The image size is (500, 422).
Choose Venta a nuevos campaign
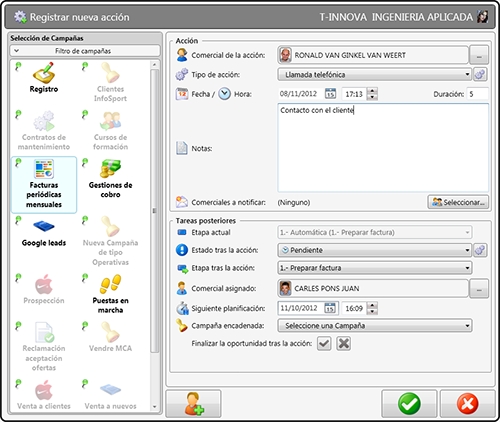(110, 395)
